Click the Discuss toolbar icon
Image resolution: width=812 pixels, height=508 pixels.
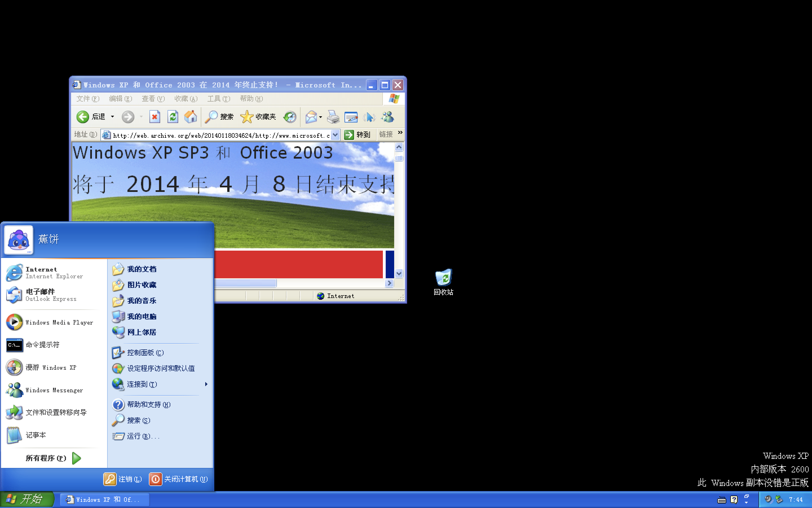tap(369, 117)
